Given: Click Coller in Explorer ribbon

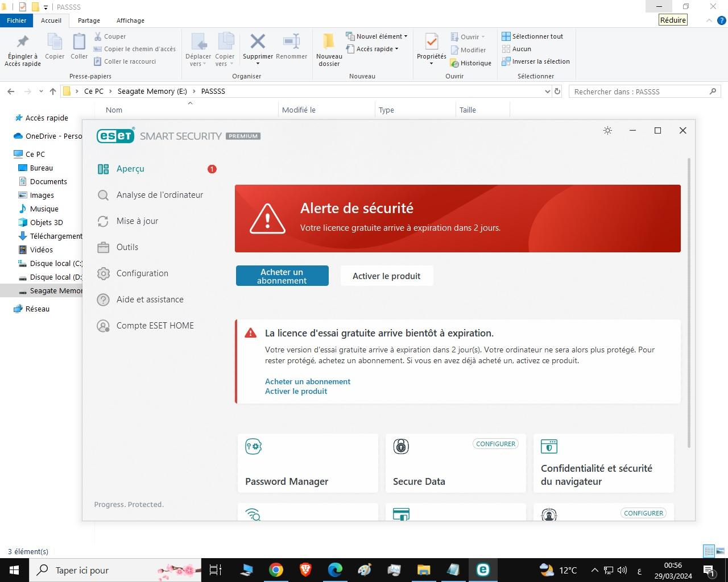Looking at the screenshot, I should 79,47.
